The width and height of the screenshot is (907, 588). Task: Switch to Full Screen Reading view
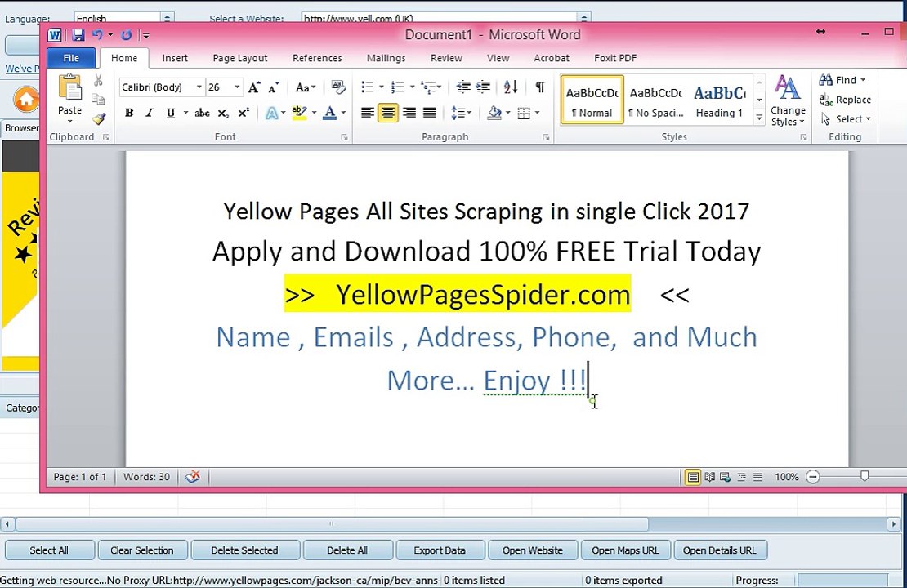tap(709, 477)
